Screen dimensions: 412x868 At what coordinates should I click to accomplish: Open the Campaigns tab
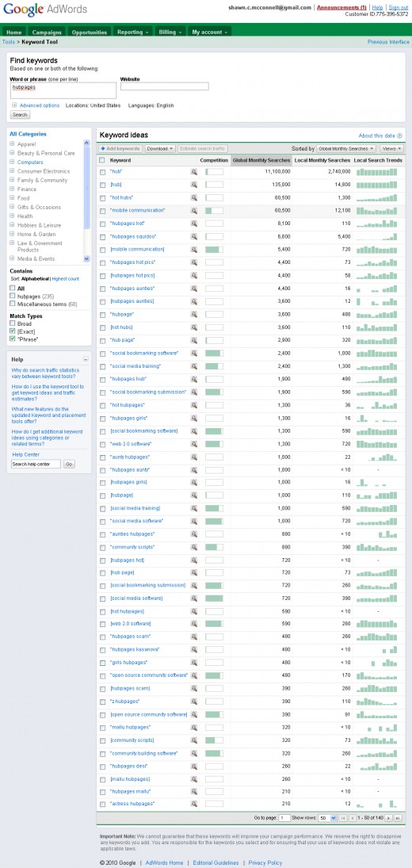click(47, 33)
